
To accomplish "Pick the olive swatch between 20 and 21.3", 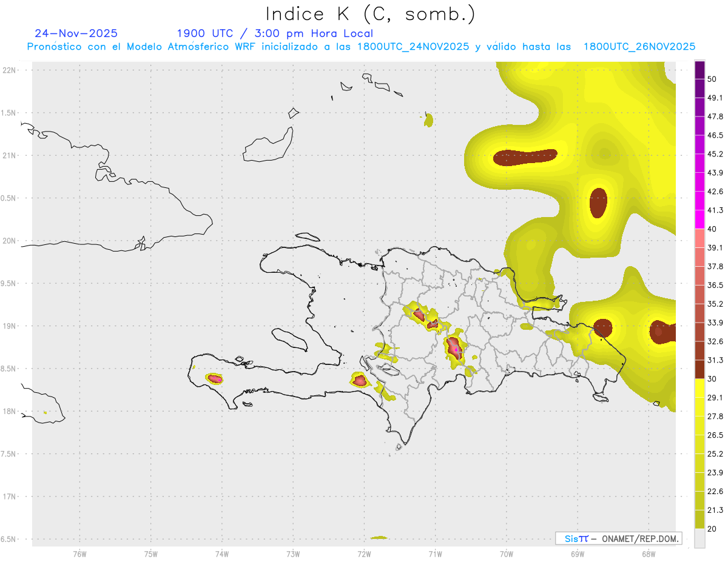I will 699,520.
